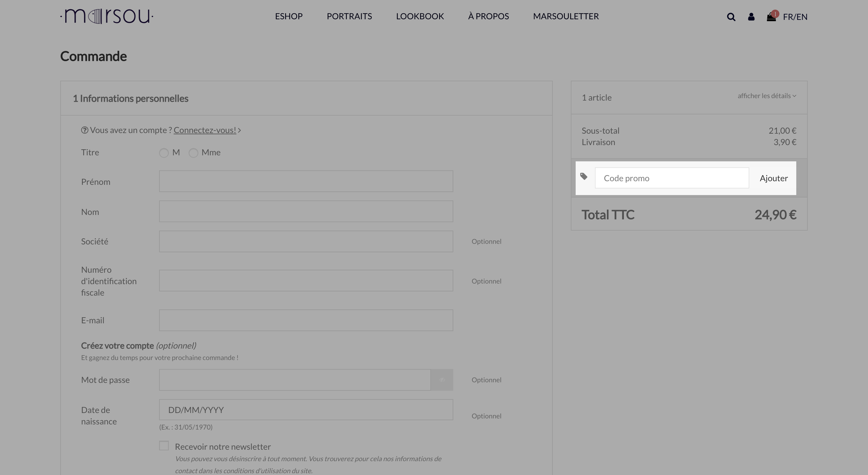This screenshot has height=475, width=868.
Task: Click the question mark help icon
Action: click(85, 130)
